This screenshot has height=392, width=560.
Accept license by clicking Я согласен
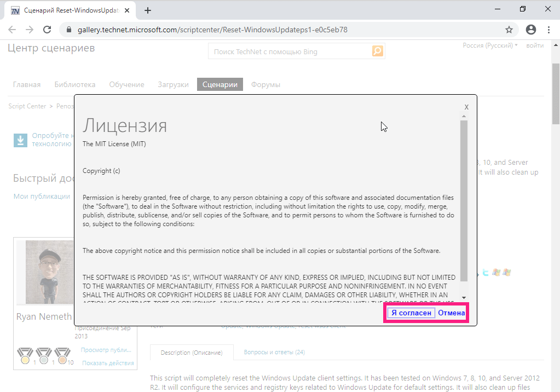(411, 313)
